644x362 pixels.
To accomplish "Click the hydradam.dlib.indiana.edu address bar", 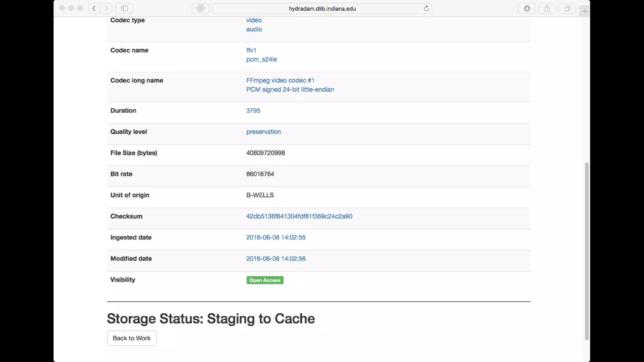I will click(x=322, y=9).
